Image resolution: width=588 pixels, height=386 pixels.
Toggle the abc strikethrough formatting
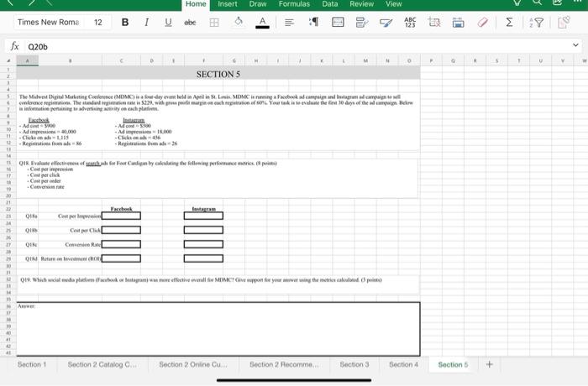point(190,23)
